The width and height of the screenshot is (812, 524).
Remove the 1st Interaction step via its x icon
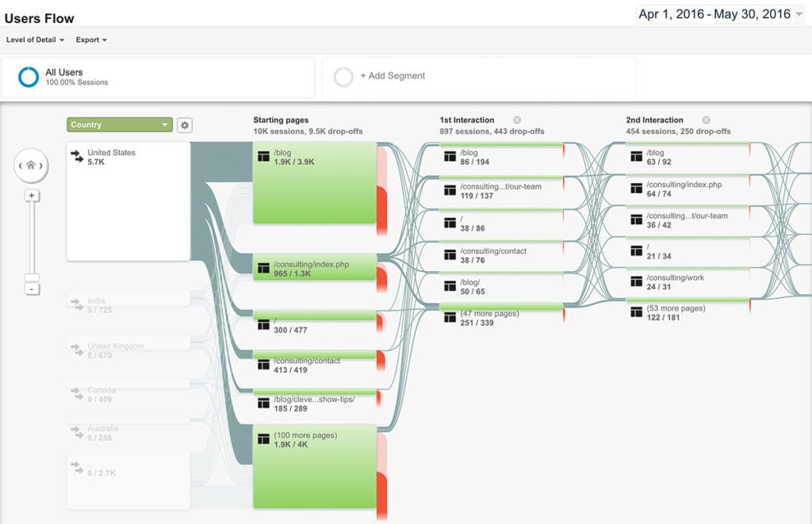click(515, 120)
